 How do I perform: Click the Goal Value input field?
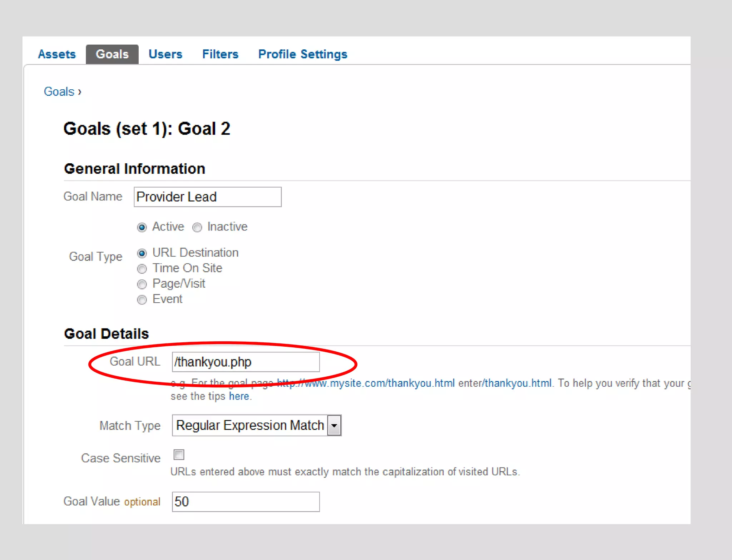point(246,502)
